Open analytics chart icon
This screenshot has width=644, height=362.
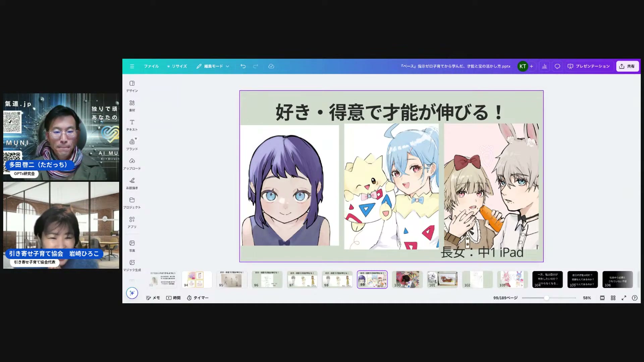544,66
